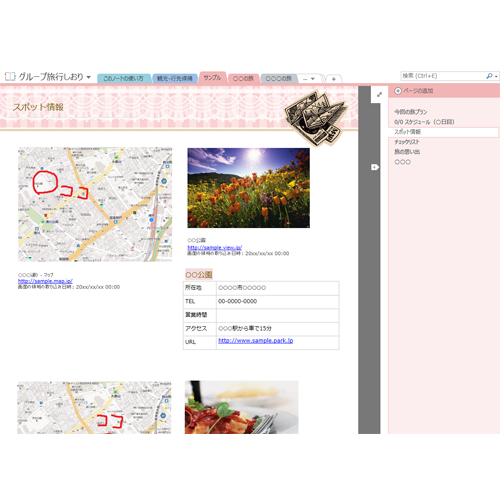Click in the search box
Screen dimensions: 500x500
click(x=443, y=76)
